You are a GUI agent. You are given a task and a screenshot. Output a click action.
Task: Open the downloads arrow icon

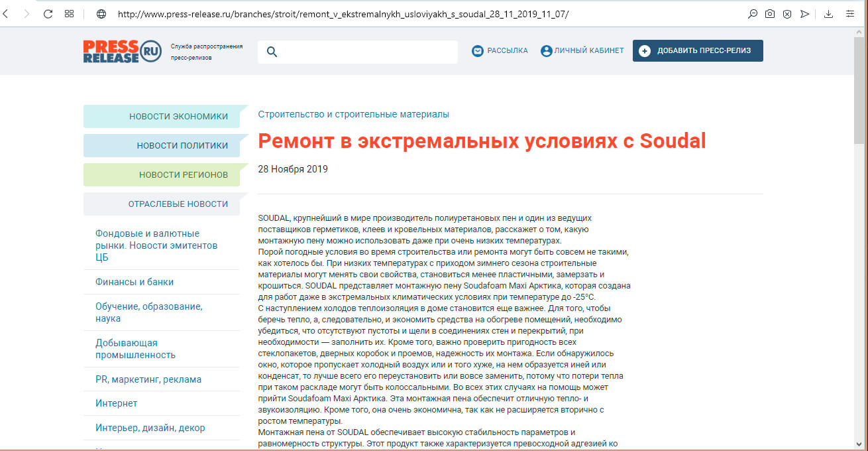[x=829, y=13]
